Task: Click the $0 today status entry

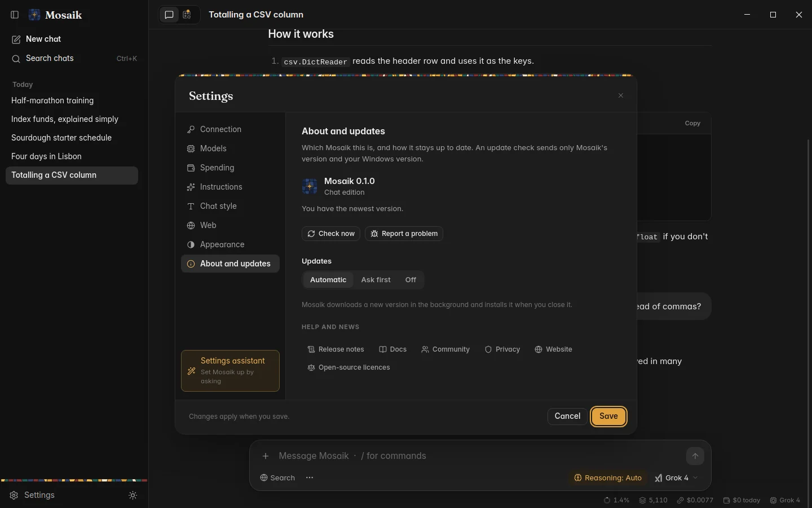Action: [x=742, y=500]
